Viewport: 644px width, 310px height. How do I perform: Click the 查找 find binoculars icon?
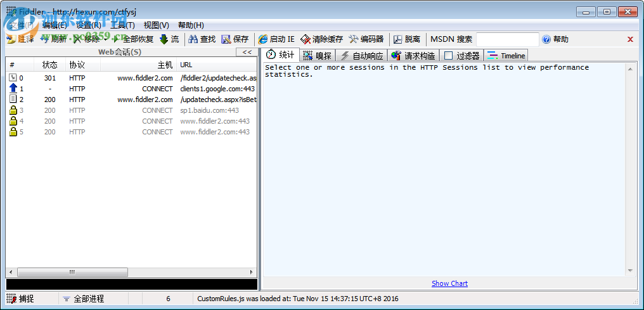pos(193,39)
